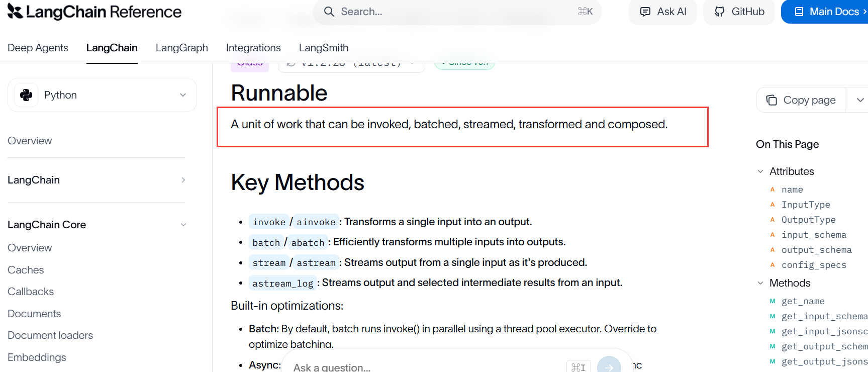Click the ainvoke code link
868x372 pixels.
[316, 222]
